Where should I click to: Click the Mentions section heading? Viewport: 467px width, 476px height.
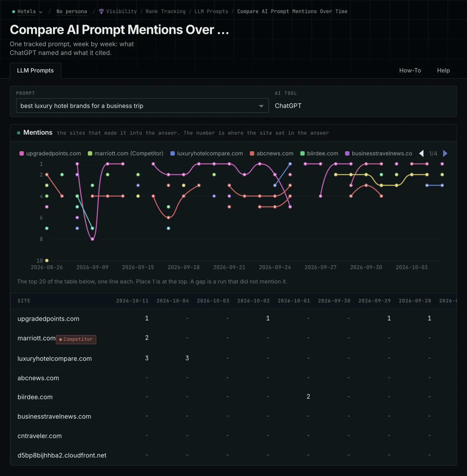(x=38, y=132)
